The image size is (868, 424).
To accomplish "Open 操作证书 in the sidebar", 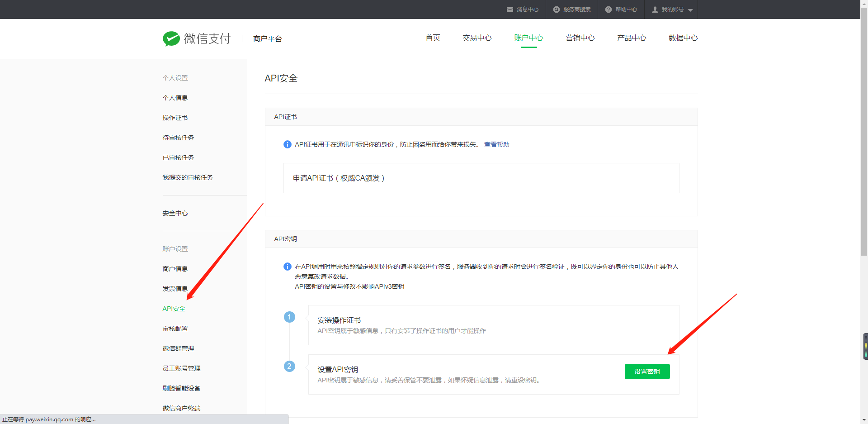I will pos(175,118).
